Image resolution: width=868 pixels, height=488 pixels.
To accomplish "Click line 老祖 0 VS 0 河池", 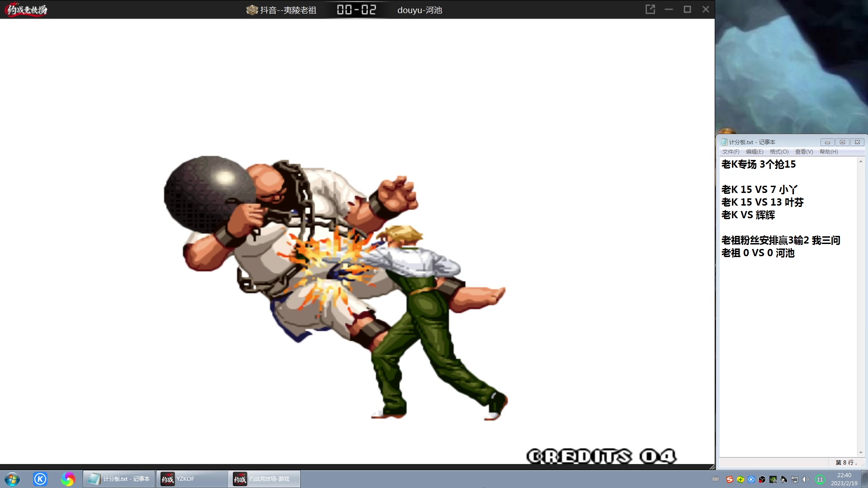I will [x=758, y=253].
